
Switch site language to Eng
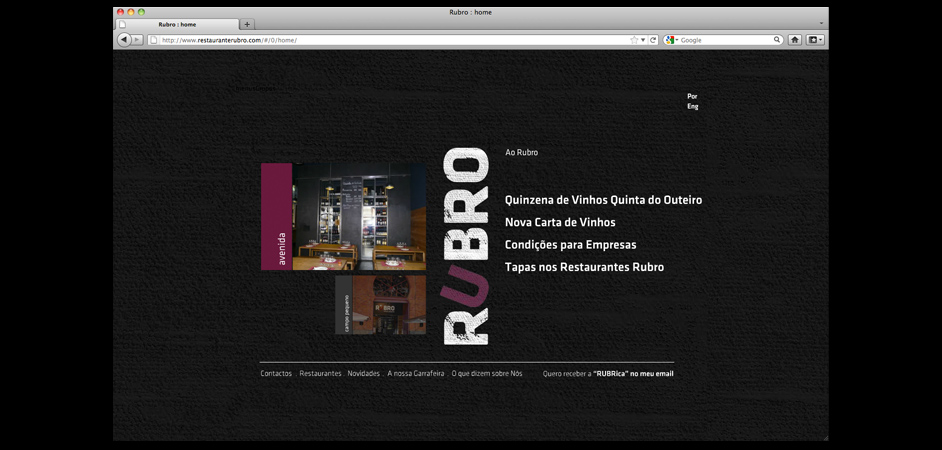[x=692, y=106]
